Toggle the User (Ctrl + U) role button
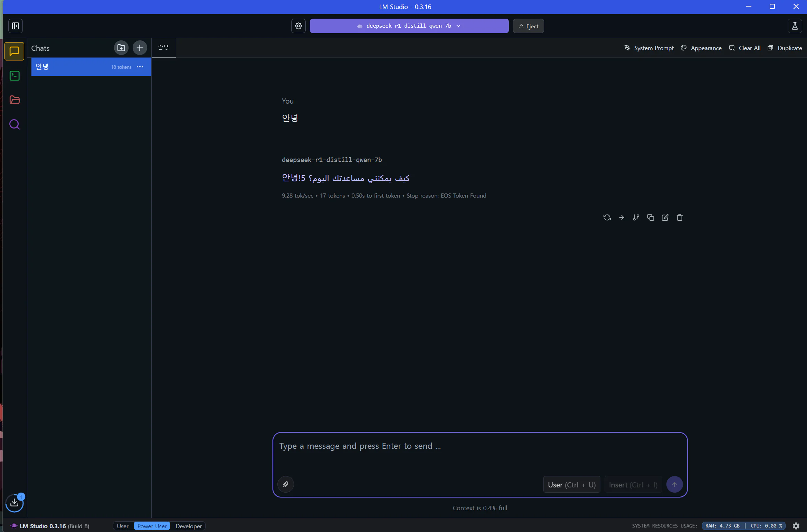 [x=572, y=485]
